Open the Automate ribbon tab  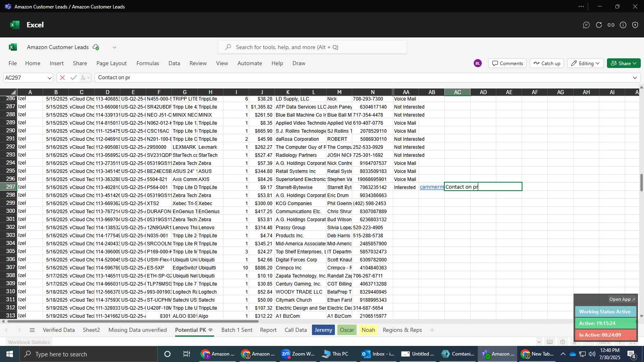(250, 63)
